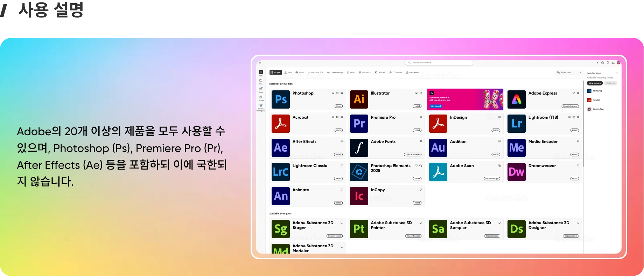Click Get mobile app for Adobe Scan

492,179
